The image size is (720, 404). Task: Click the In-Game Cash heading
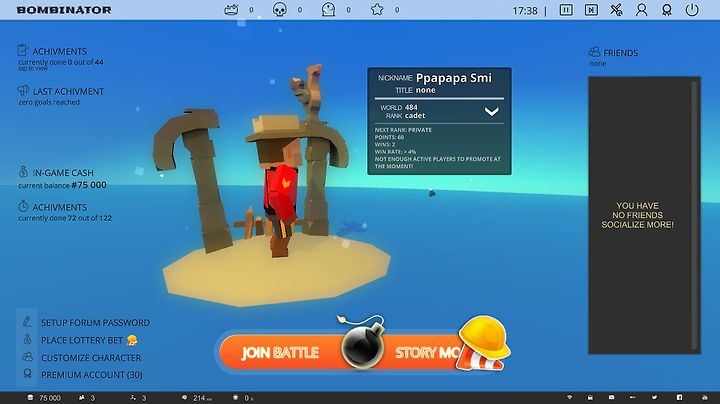pyautogui.click(x=63, y=173)
